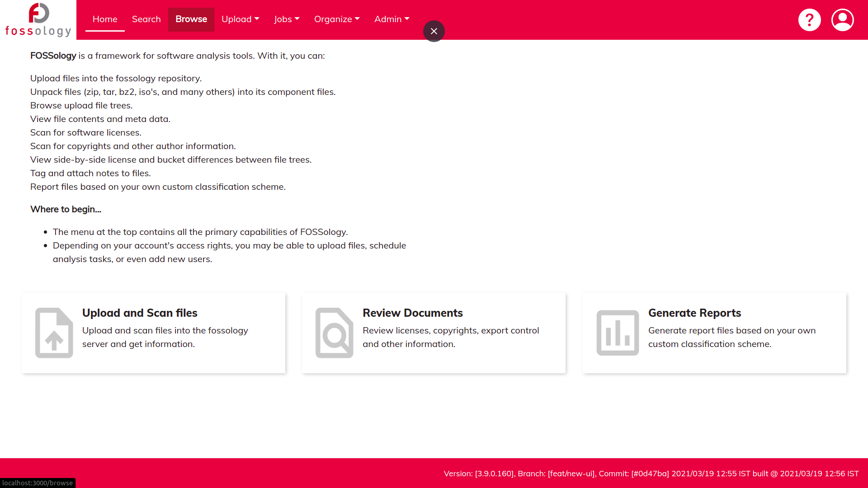Click 'Scan for copyrights and other author information.'
Viewport: 868px width, 488px height.
133,146
